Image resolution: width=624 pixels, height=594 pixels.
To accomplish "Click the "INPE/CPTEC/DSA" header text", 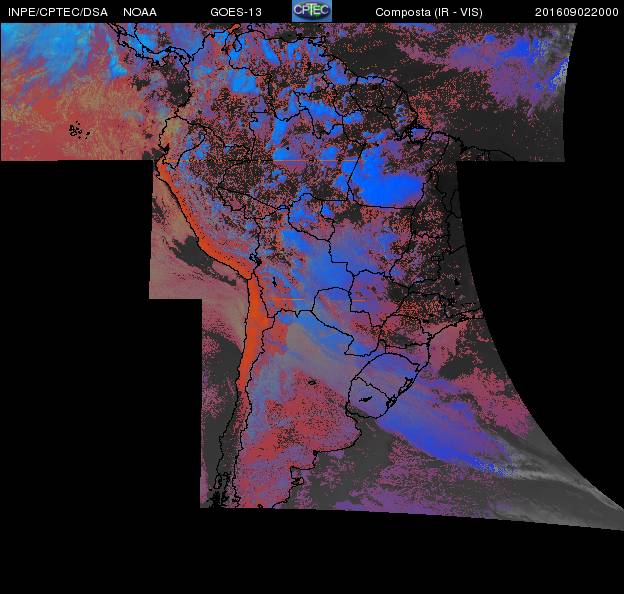I will click(58, 12).
